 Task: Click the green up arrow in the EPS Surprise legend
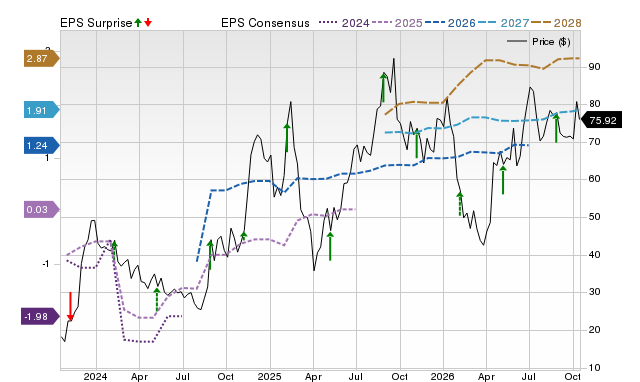pyautogui.click(x=138, y=23)
